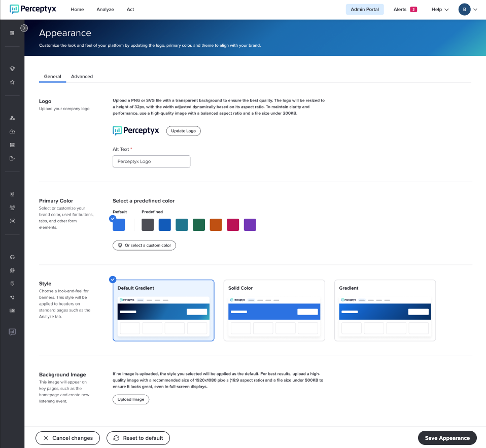Click the refresh icon on Reset to default

tap(116, 438)
